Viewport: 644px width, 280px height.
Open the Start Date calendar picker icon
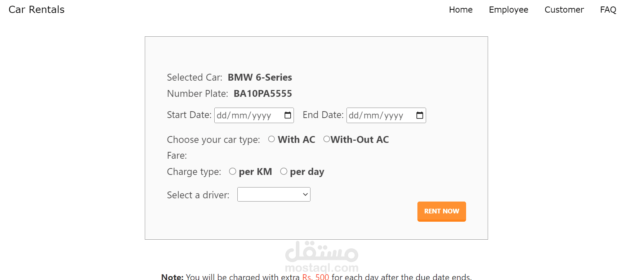click(288, 115)
